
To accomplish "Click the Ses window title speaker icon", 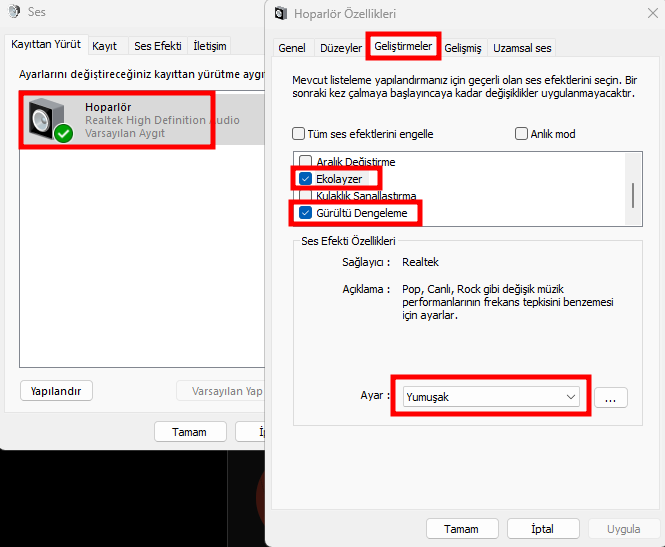I will coord(14,11).
